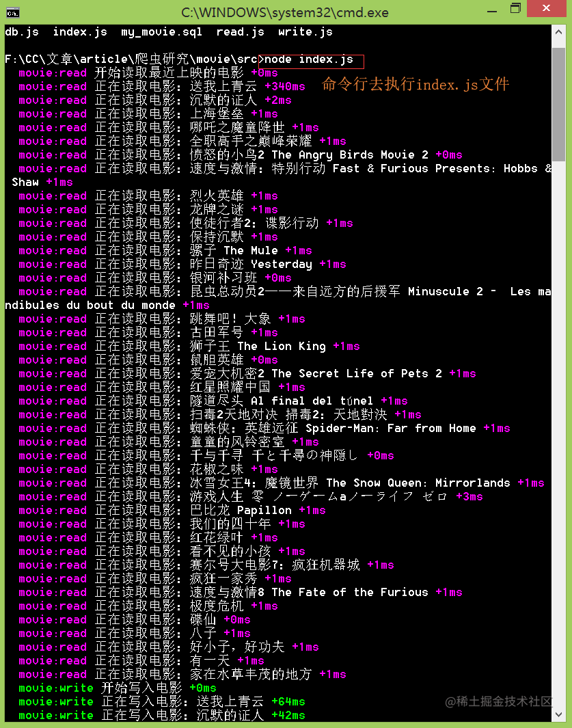
Task: Click the file name db.js
Action: click(x=22, y=32)
